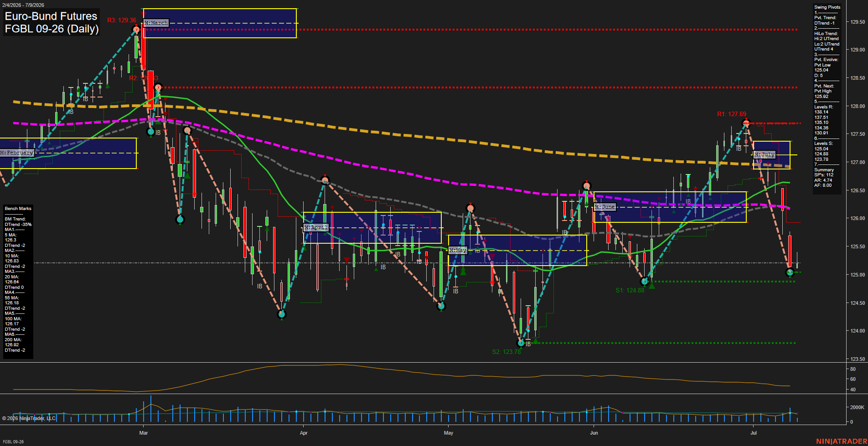
Task: Click the UTrend 4 entry
Action: pos(824,49)
